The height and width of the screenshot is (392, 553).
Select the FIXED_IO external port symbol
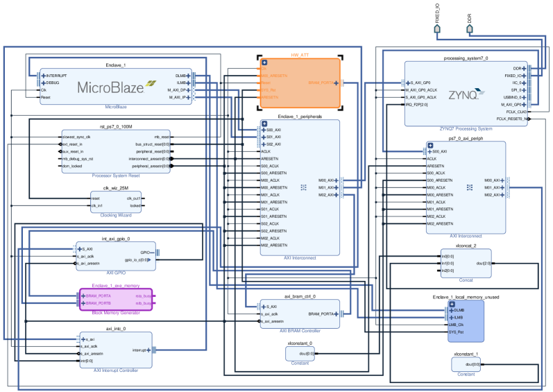click(x=438, y=31)
